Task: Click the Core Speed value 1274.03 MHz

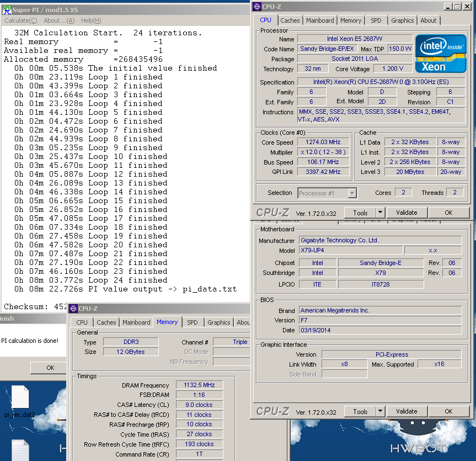Action: [323, 142]
